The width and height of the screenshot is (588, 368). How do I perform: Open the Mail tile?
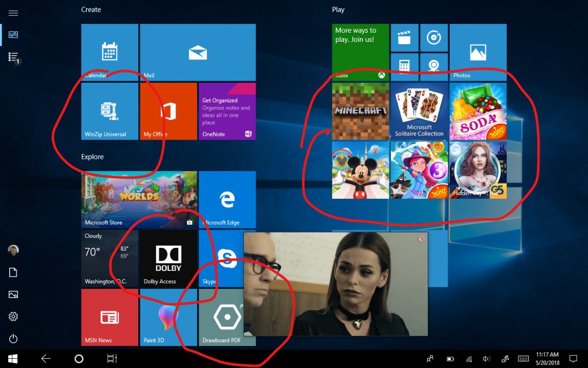(198, 52)
